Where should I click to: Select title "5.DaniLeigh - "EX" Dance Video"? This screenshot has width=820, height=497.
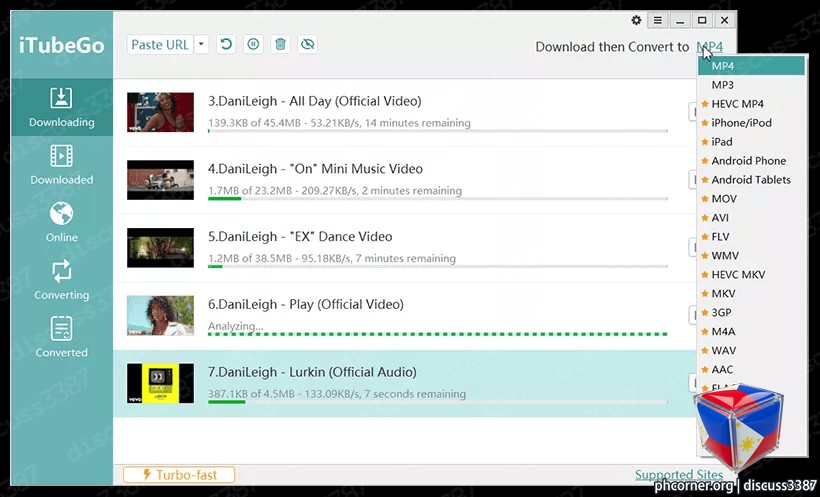[300, 236]
